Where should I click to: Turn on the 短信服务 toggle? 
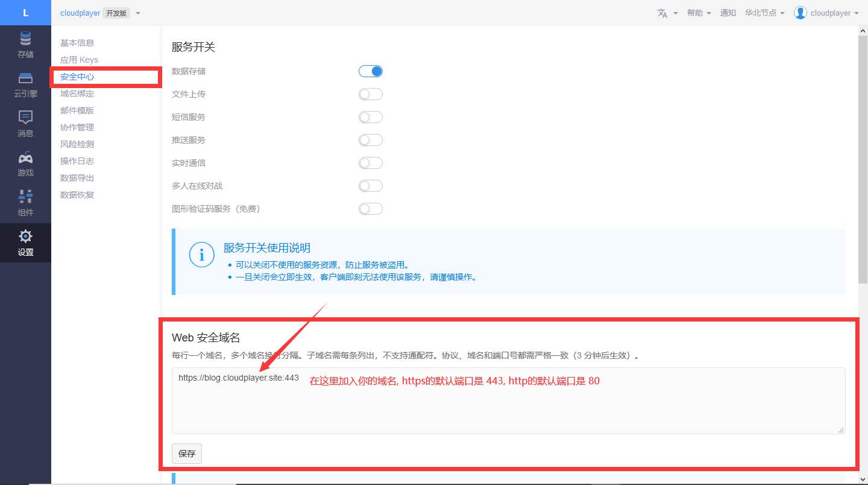370,117
